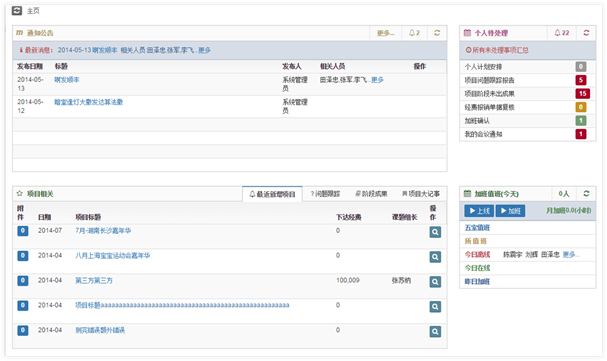Click 下达经费 column header
607x361 pixels.
point(348,217)
